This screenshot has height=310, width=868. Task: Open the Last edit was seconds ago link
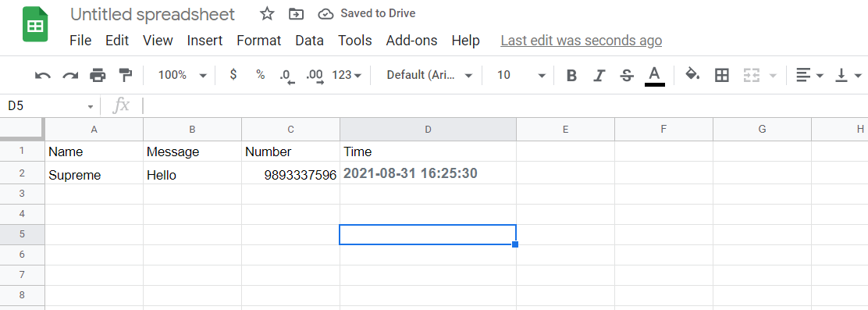(x=582, y=41)
